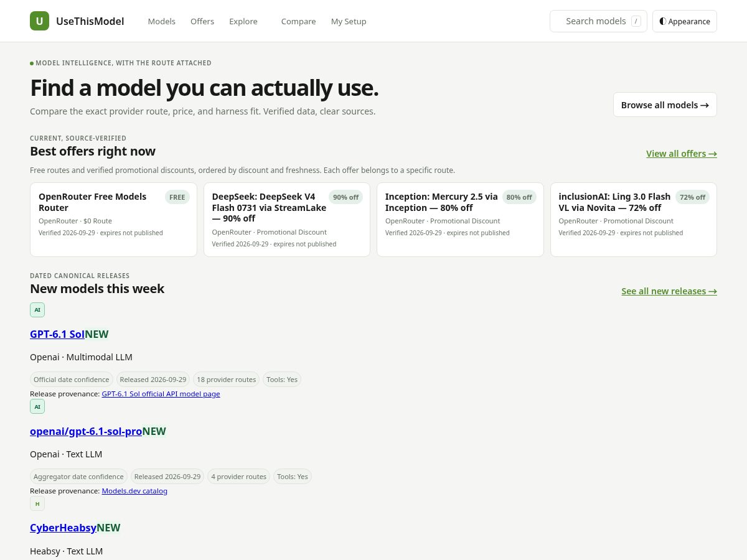Open inclusionAI Ling 3.0 Flash VL card
This screenshot has width=747, height=560.
point(634,220)
